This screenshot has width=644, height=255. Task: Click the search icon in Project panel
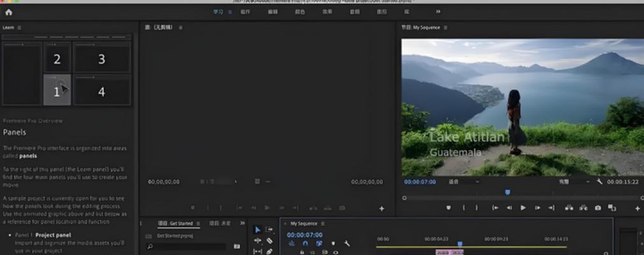[150, 247]
